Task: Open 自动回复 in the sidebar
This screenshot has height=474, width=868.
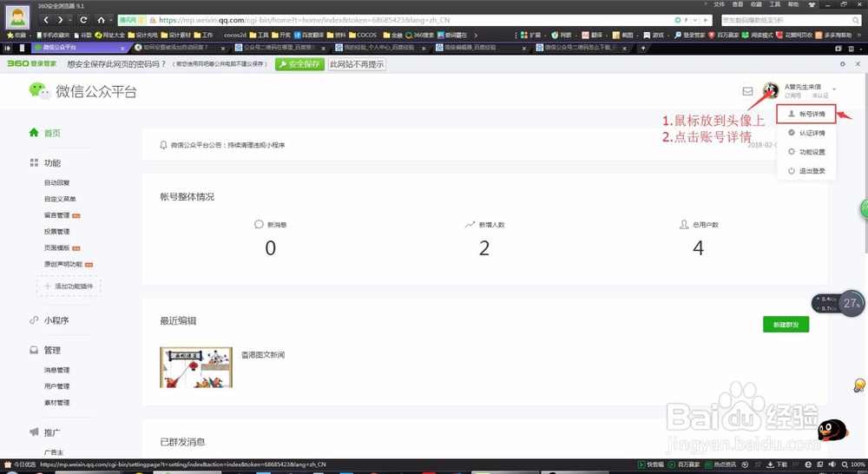Action: [x=57, y=182]
